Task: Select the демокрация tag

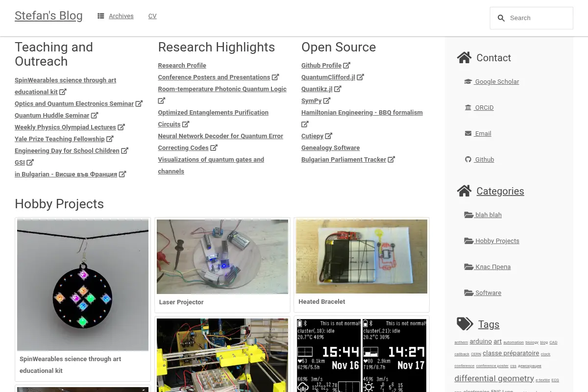Action: (530, 366)
